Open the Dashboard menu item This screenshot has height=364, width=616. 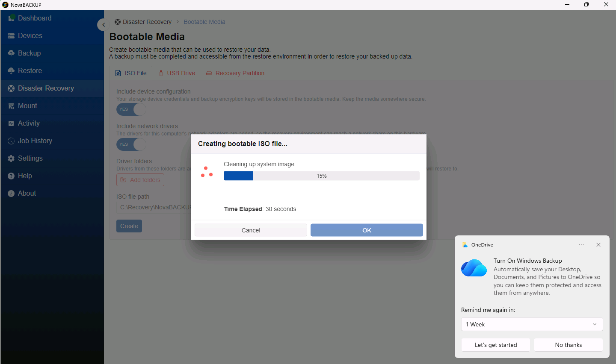(52, 18)
